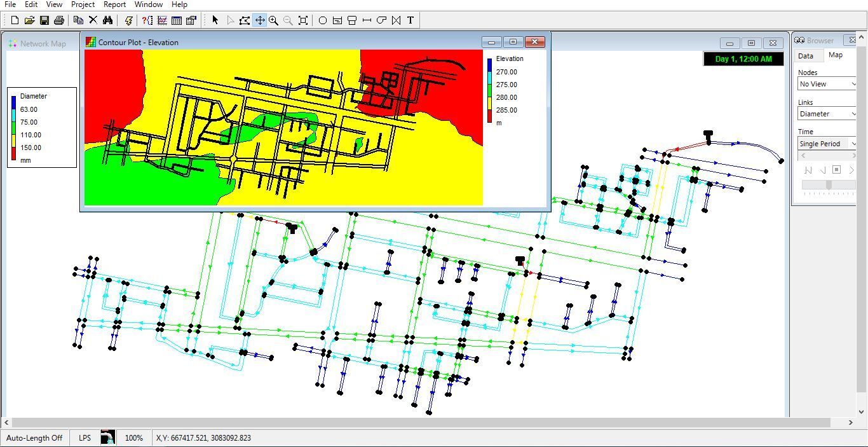Choose the Add Label text tool
Viewport: 868px width, 447px height.
[410, 20]
